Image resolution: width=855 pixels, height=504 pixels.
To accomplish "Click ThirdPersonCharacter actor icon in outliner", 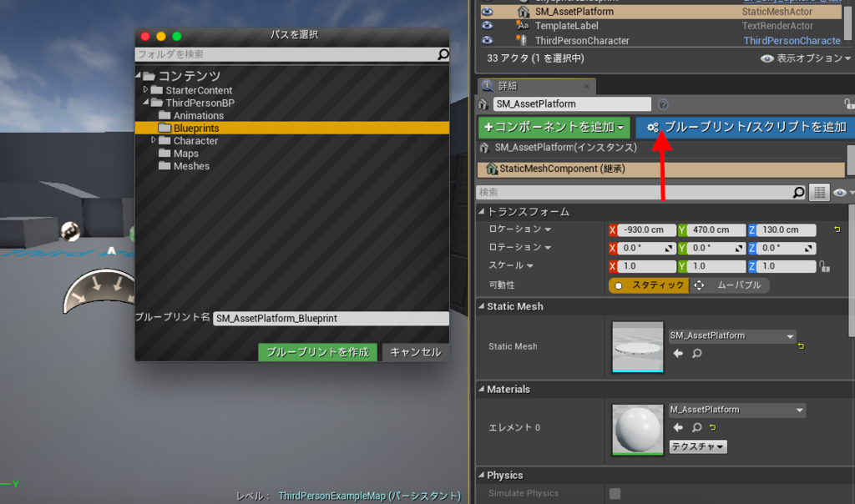I will [x=523, y=40].
